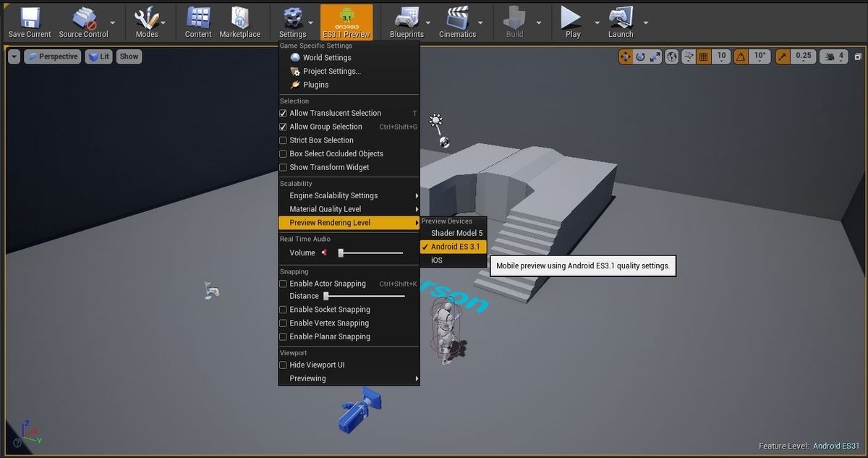Select the rotate gizmo mode icon
The height and width of the screenshot is (458, 868).
640,56
